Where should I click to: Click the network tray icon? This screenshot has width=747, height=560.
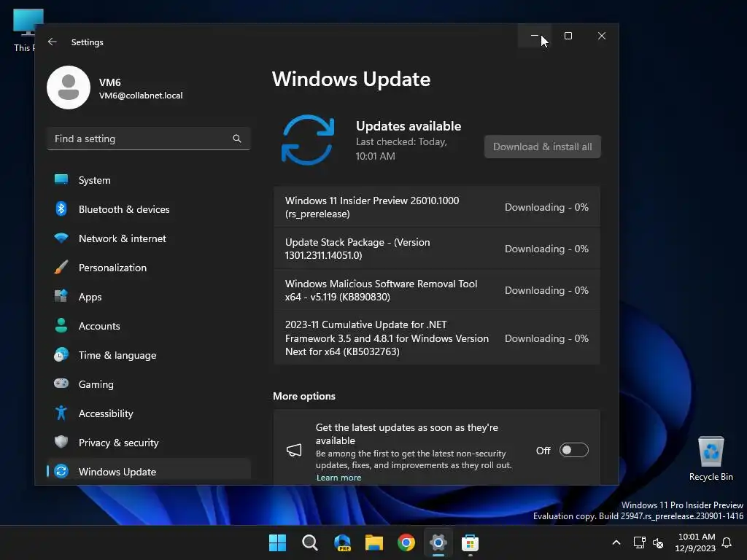pos(639,542)
